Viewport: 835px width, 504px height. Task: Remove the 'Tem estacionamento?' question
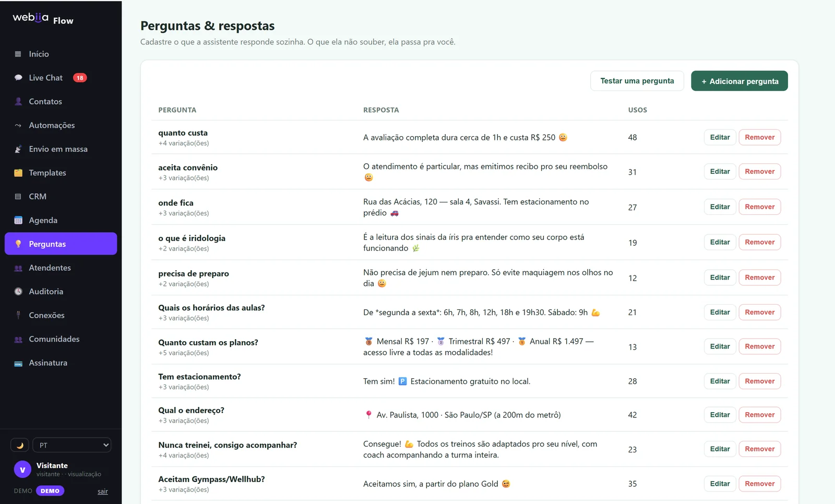point(760,381)
